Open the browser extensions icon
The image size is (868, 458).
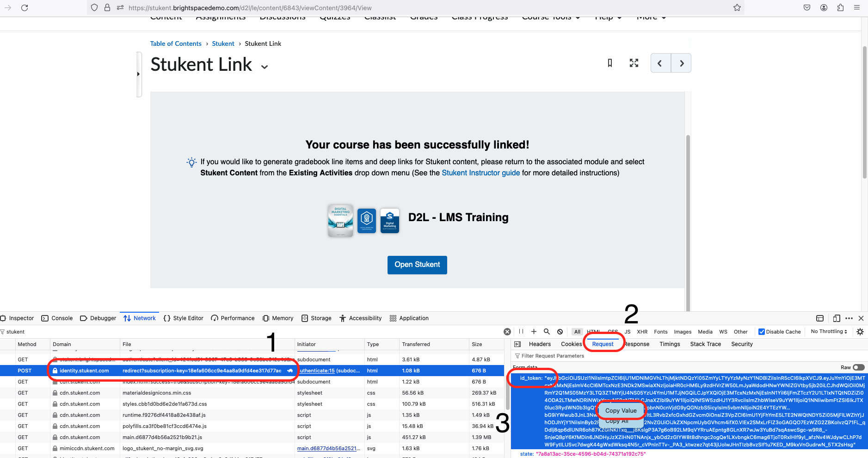840,8
